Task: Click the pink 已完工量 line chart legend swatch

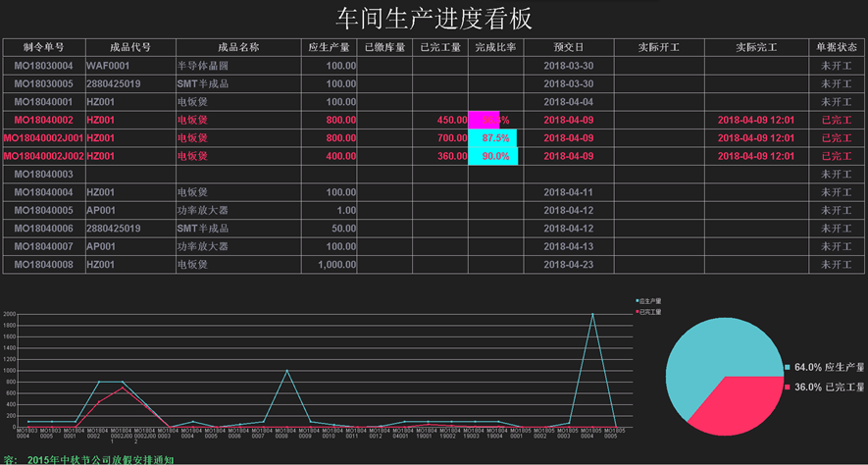Action: [x=637, y=311]
